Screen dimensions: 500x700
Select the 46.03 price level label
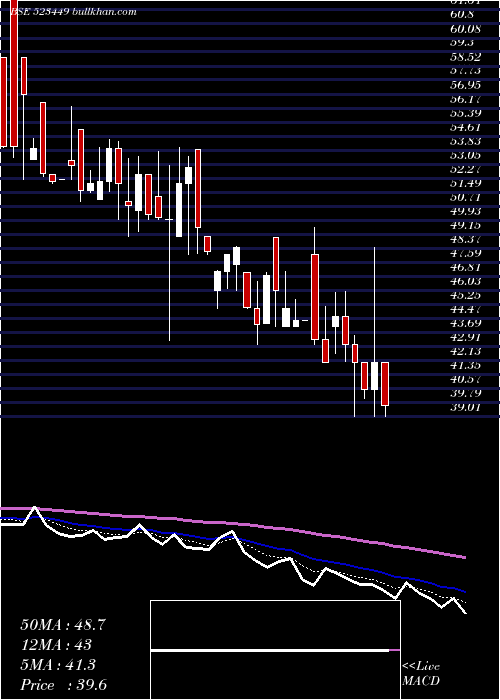click(465, 281)
